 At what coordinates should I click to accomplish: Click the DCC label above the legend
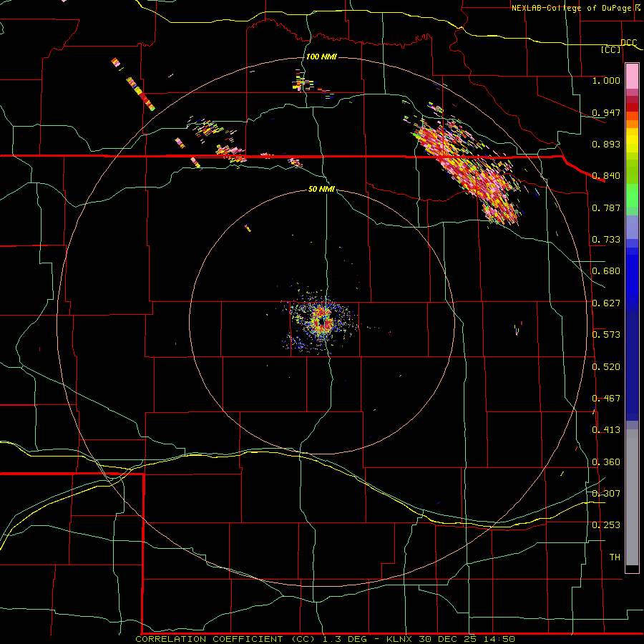[x=628, y=42]
